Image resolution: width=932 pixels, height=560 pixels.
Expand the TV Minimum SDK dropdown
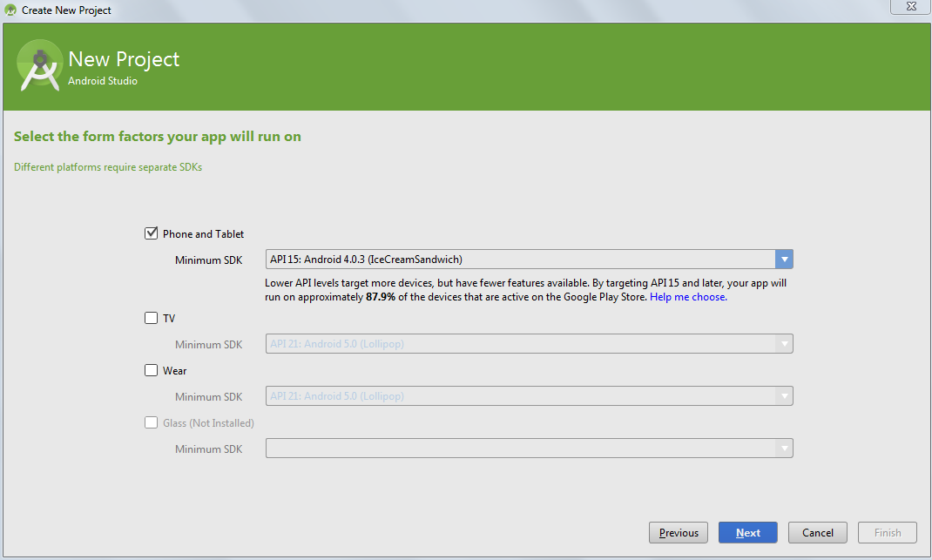click(x=785, y=344)
